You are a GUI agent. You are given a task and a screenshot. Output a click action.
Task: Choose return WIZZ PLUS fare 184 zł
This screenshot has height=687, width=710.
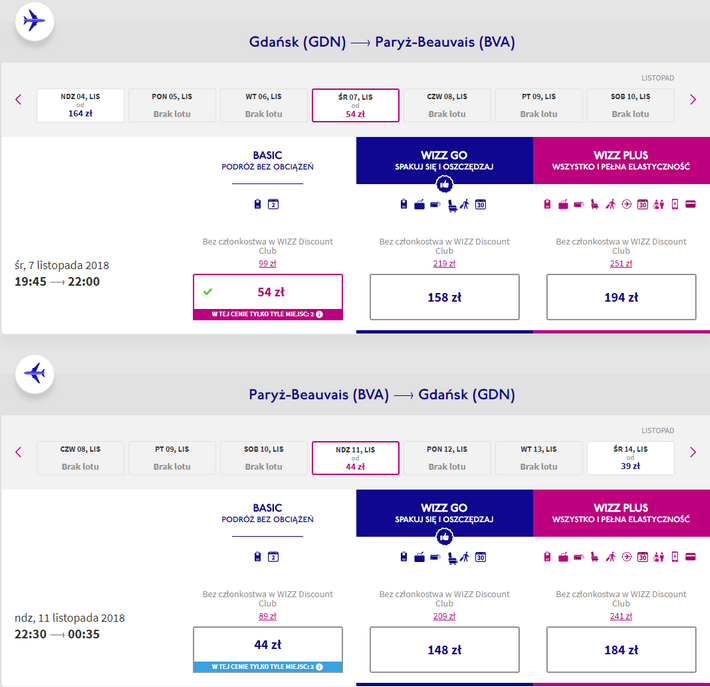pyautogui.click(x=621, y=649)
